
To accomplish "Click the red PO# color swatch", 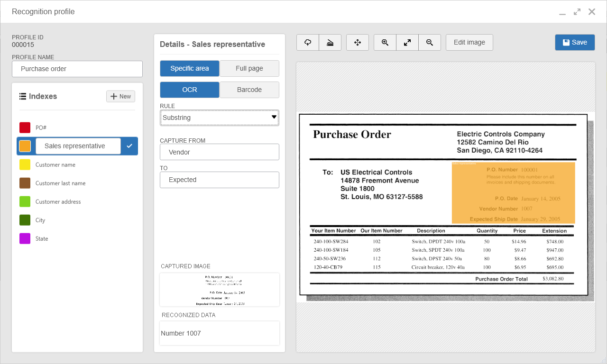I will (25, 127).
